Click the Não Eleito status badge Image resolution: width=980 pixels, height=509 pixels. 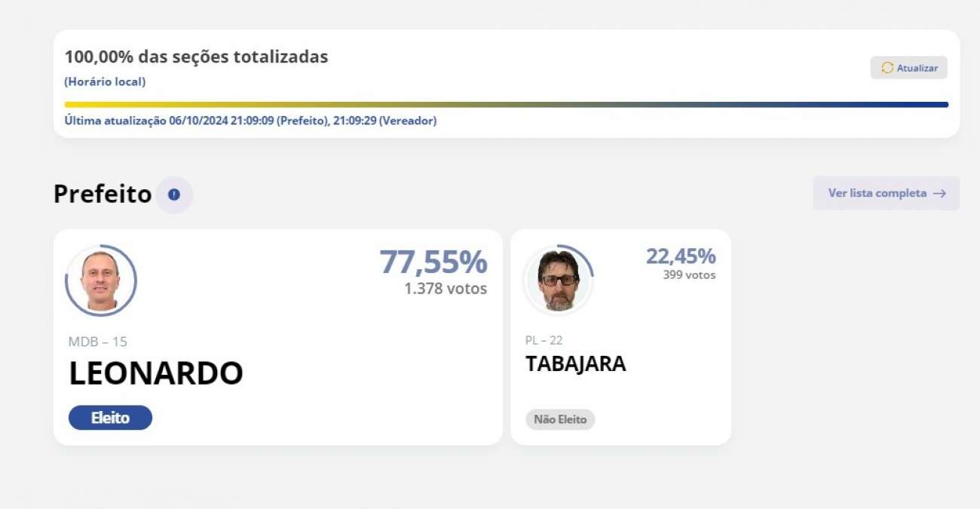pos(560,420)
